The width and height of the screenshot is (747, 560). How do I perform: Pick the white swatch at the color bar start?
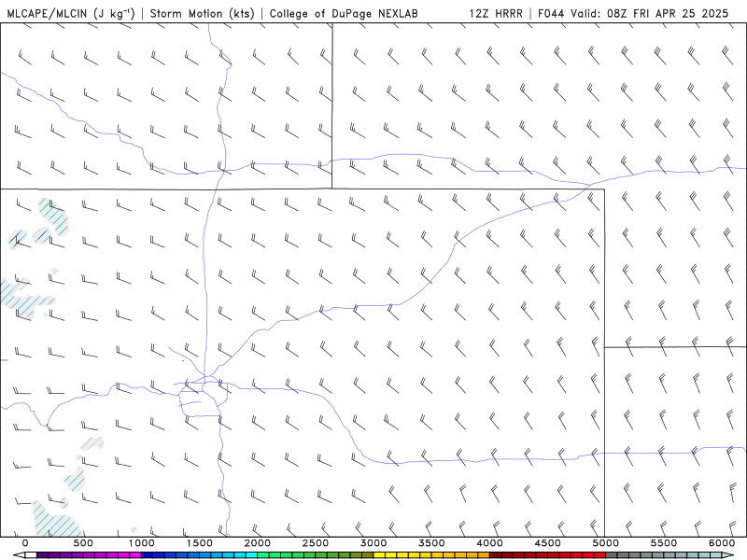click(31, 554)
